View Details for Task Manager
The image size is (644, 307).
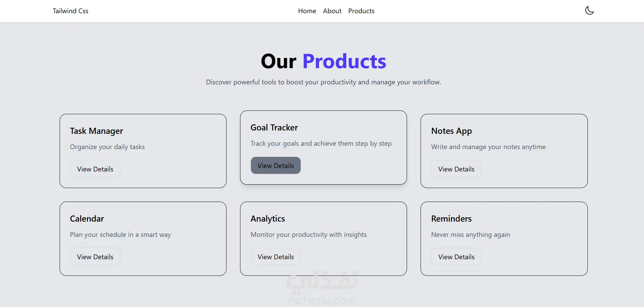95,169
